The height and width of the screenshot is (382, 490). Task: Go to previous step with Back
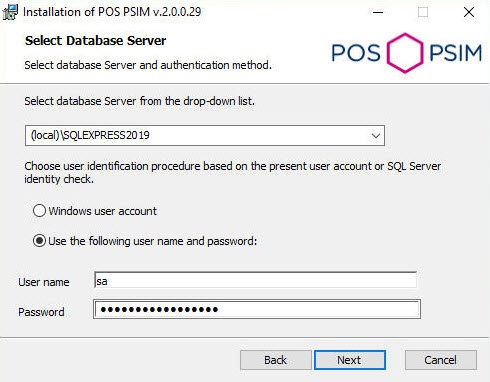pyautogui.click(x=276, y=360)
